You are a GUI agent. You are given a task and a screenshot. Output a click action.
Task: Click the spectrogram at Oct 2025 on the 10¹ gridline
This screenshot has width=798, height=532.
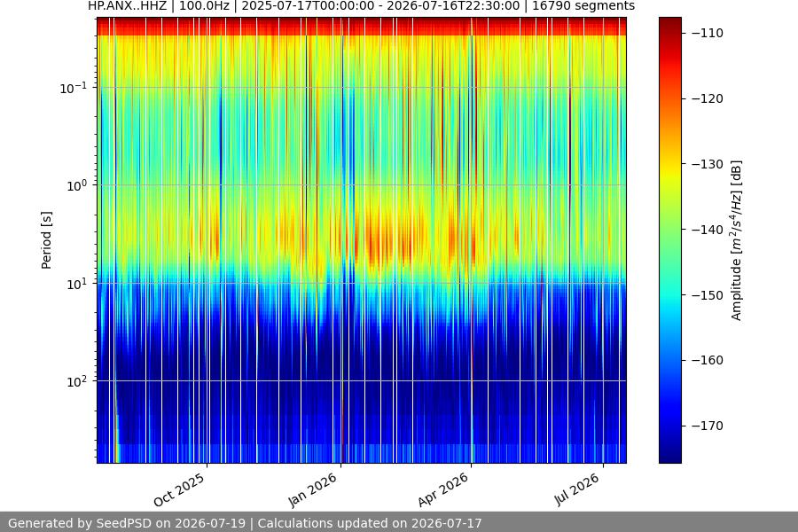(207, 284)
